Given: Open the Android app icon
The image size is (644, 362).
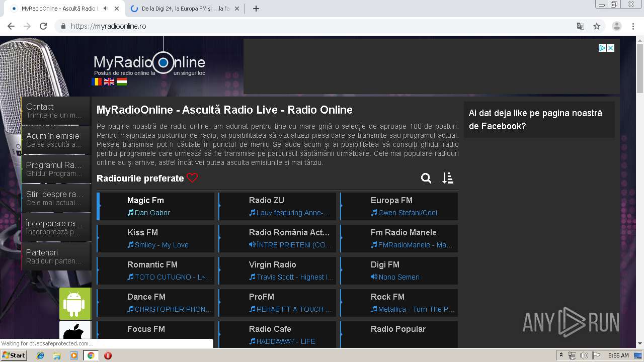Looking at the screenshot, I should pos(75,304).
